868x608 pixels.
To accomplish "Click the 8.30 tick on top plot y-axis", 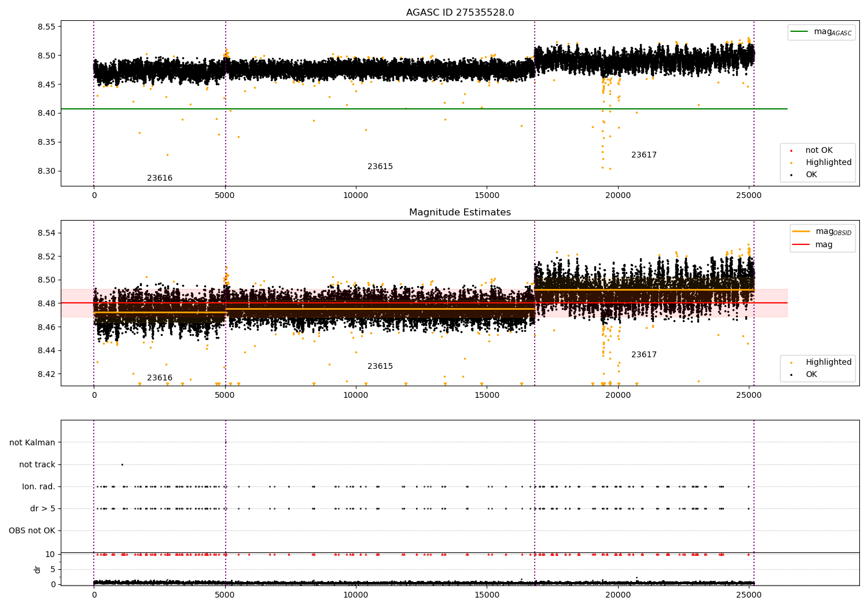I will tap(46, 171).
